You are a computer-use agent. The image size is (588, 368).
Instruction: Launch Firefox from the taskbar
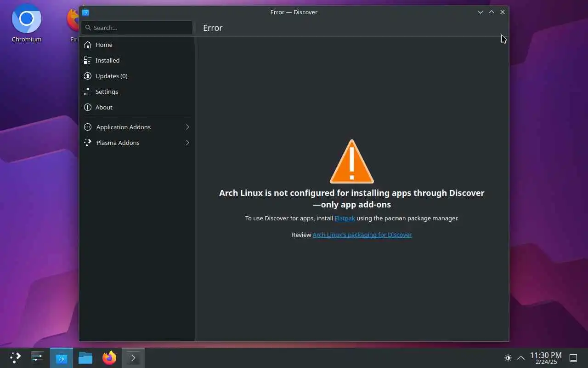click(x=109, y=357)
